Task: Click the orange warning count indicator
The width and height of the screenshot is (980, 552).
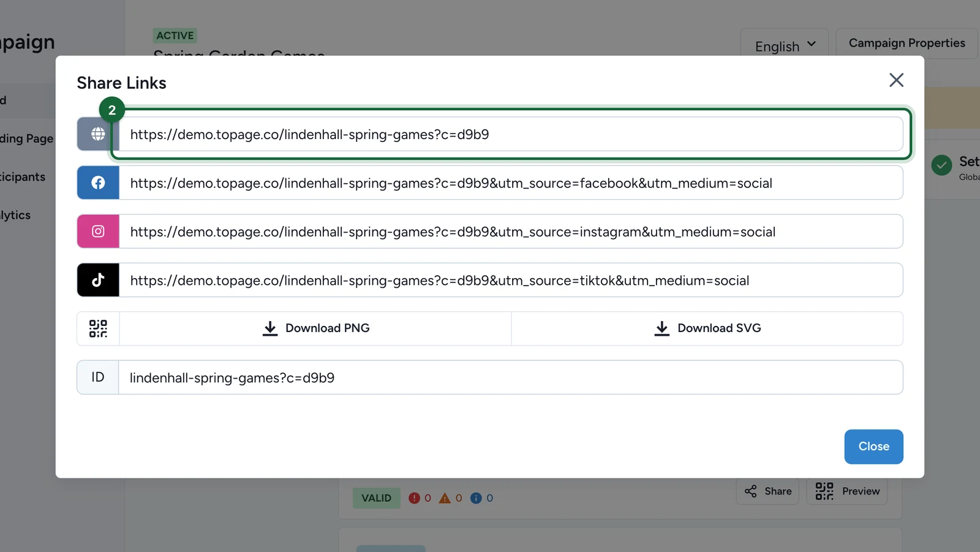Action: pyautogui.click(x=451, y=498)
